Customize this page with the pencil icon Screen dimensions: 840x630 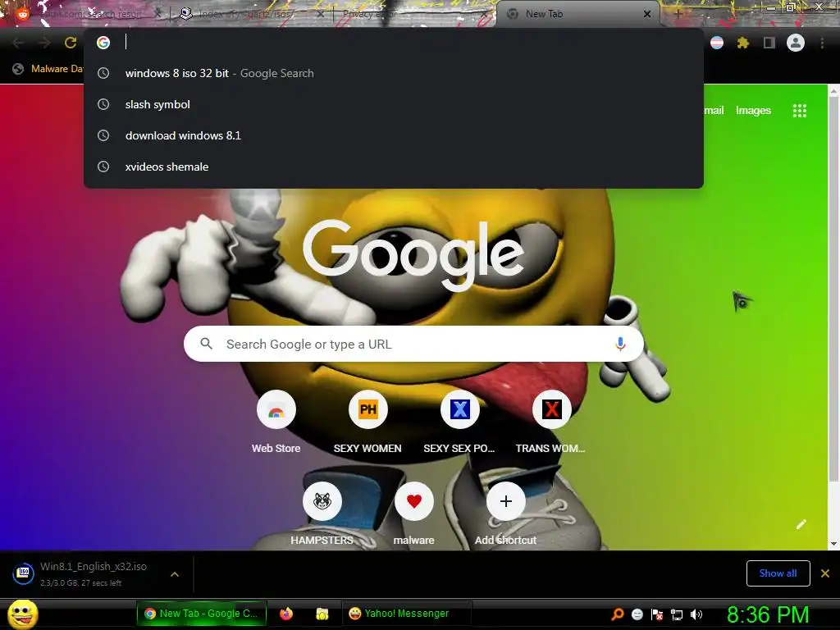pos(801,524)
